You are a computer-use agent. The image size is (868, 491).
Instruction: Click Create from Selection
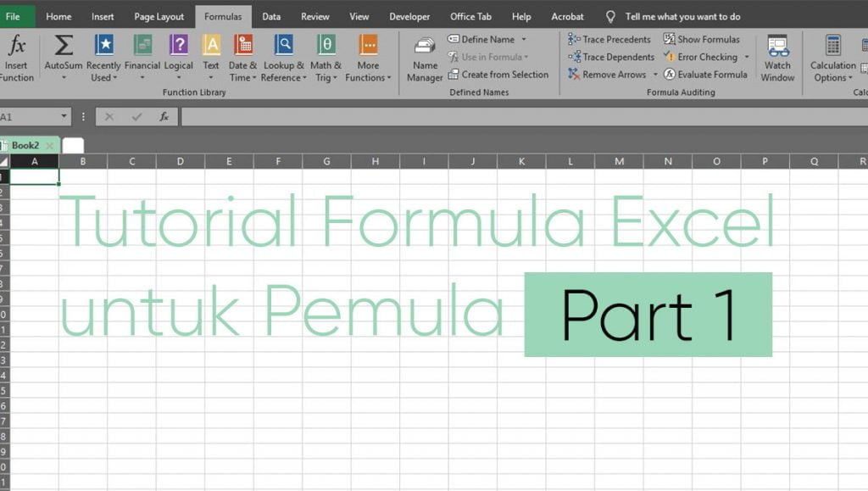point(499,75)
